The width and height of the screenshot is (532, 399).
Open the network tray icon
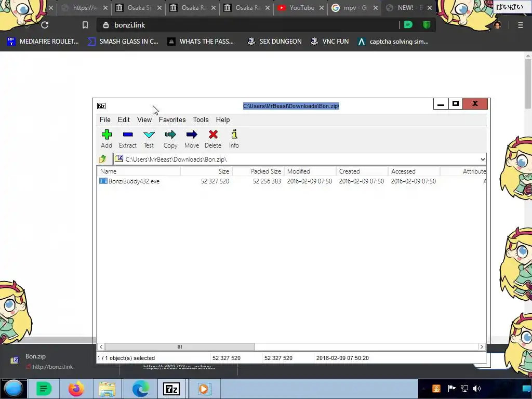[x=464, y=389]
